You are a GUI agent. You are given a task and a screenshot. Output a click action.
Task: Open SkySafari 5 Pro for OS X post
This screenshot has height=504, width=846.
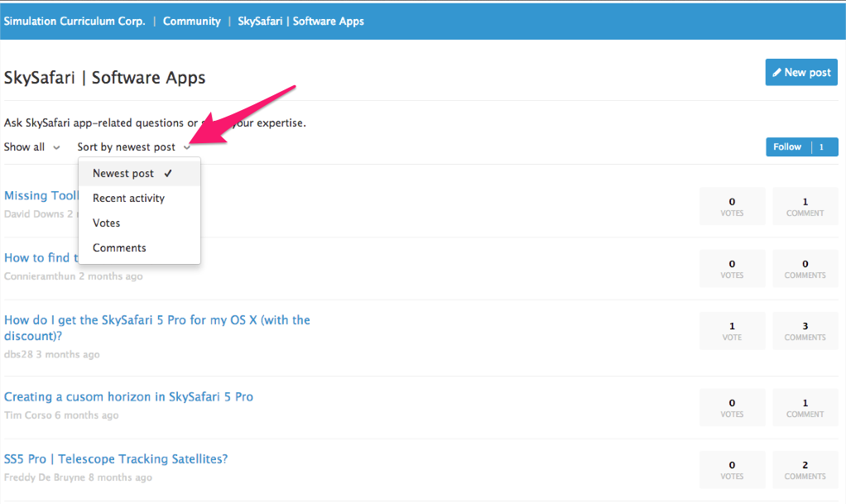[x=157, y=328]
